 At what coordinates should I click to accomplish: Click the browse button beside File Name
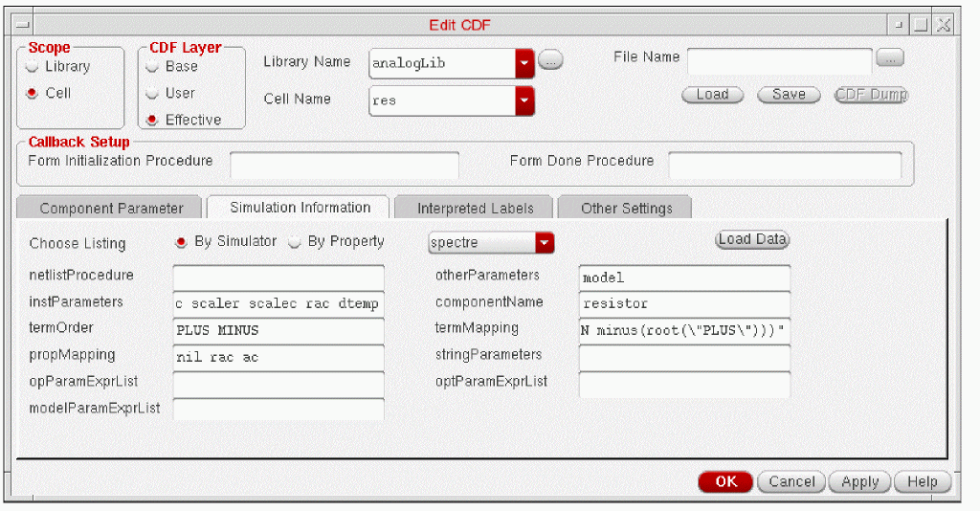[x=890, y=57]
